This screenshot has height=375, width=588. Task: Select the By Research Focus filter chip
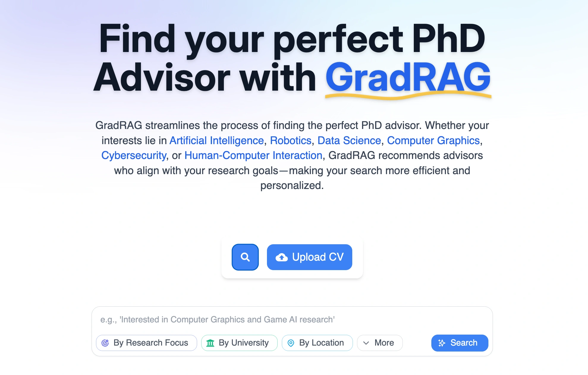point(146,343)
